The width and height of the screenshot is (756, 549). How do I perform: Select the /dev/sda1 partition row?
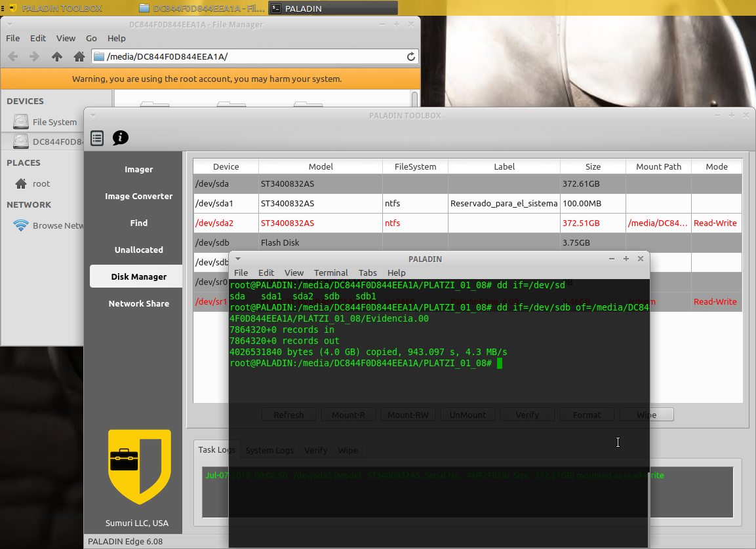tap(468, 203)
